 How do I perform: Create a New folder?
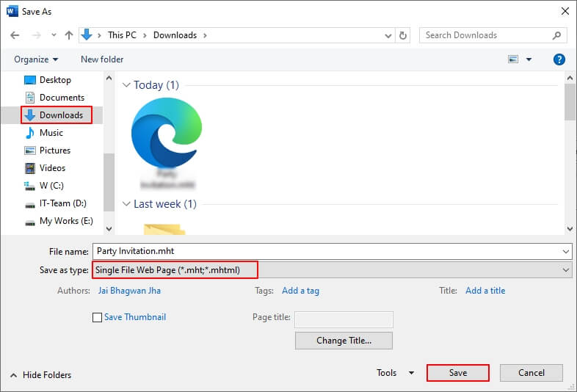tap(102, 59)
